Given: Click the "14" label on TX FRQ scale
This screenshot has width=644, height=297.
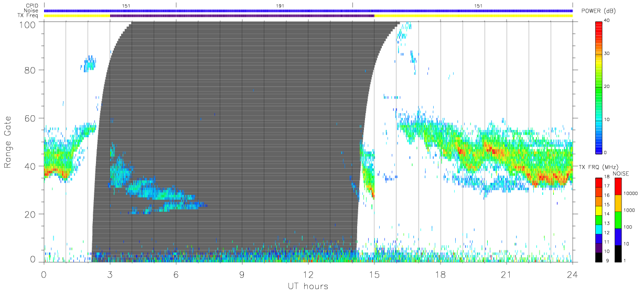Looking at the screenshot, I should tap(607, 214).
